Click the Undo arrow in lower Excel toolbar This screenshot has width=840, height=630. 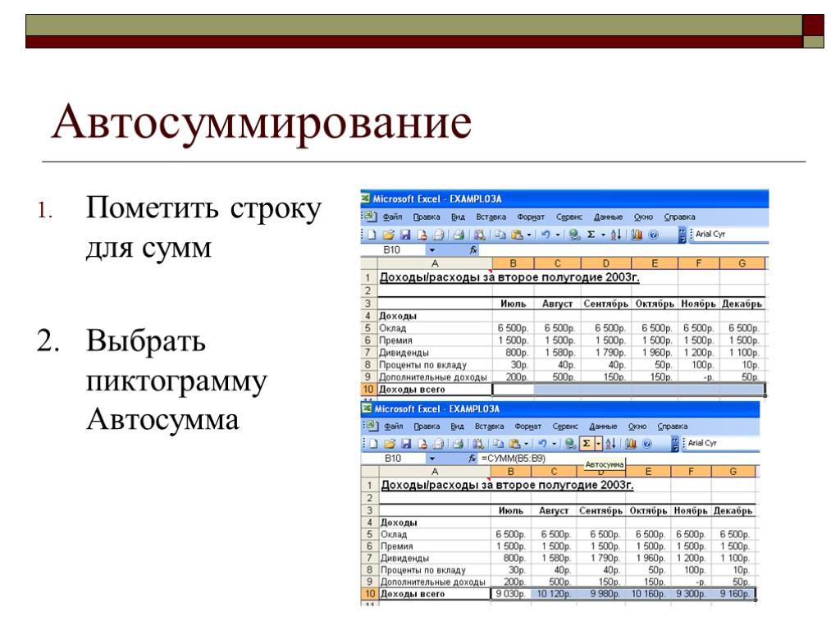click(x=541, y=443)
